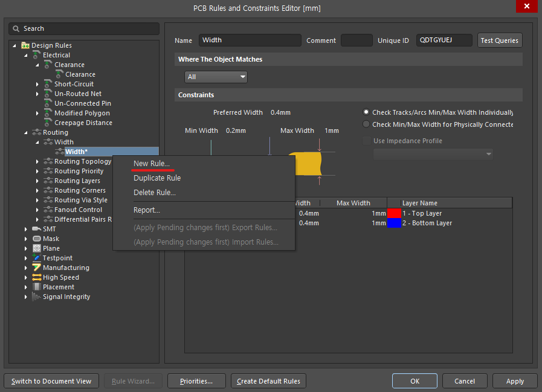Click the Max Width 1mm value
The height and width of the screenshot is (392, 542).
pos(332,130)
